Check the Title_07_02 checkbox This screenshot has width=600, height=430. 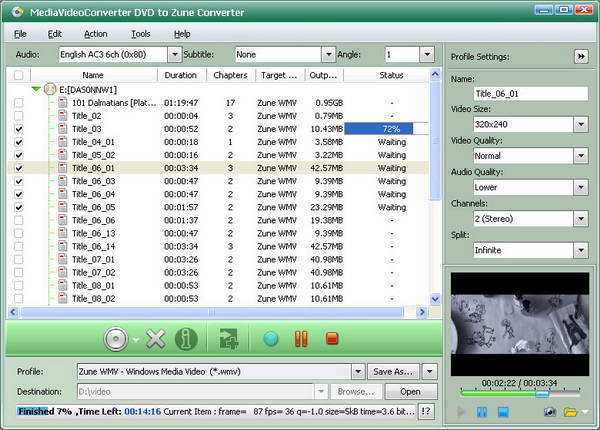18,272
